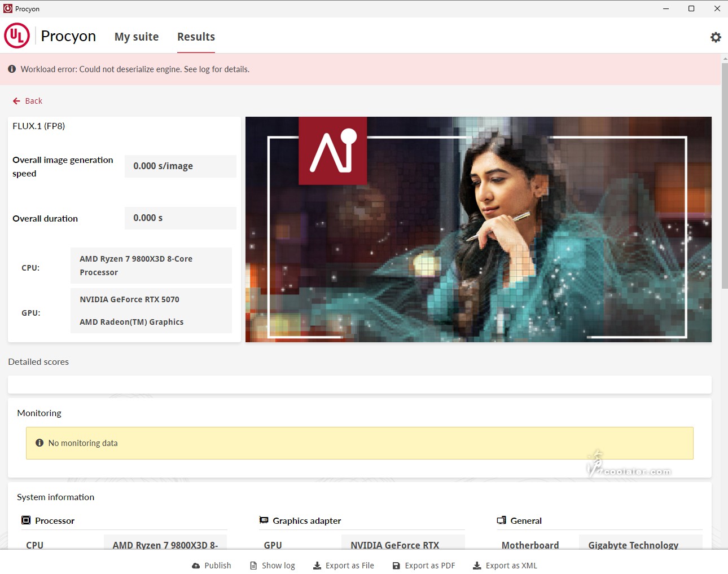728x574 pixels.
Task: Click the Publish cloud icon
Action: pos(196,566)
